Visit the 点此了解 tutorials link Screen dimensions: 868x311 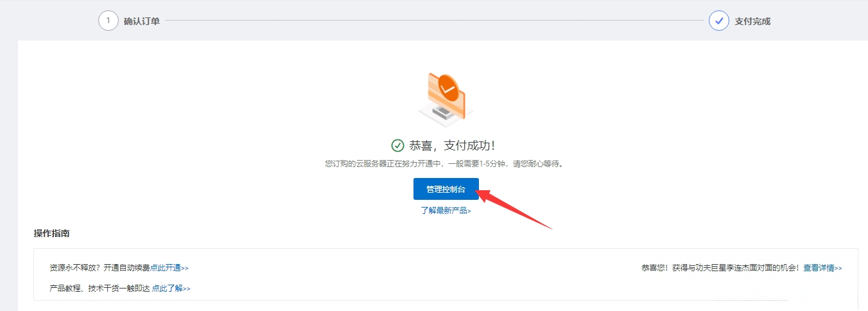171,289
